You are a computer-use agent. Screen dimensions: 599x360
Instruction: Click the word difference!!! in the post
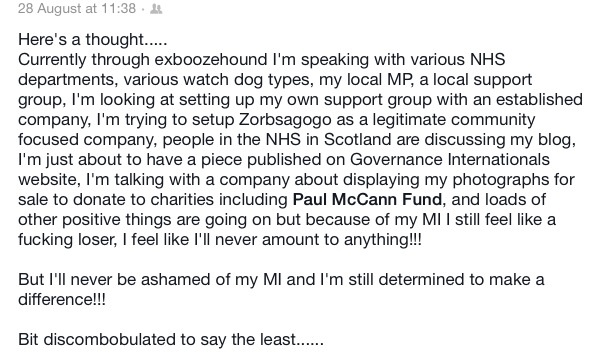click(62, 299)
